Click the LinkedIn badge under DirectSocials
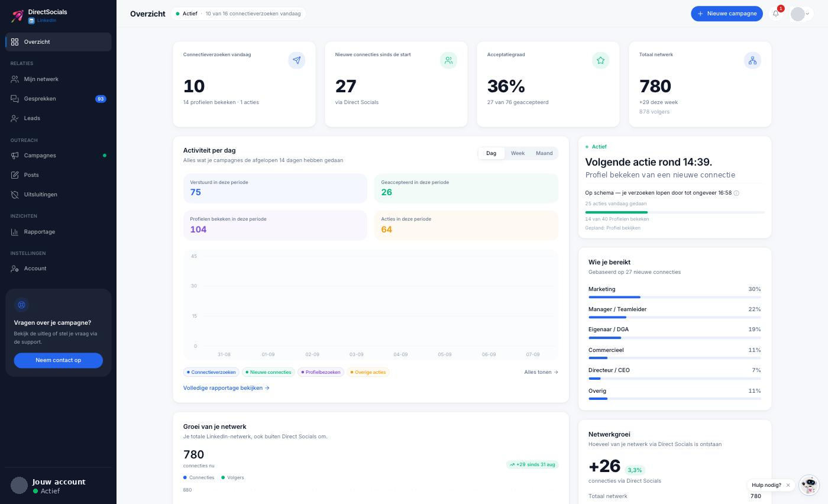Viewport: 828px width, 504px height. (43, 21)
